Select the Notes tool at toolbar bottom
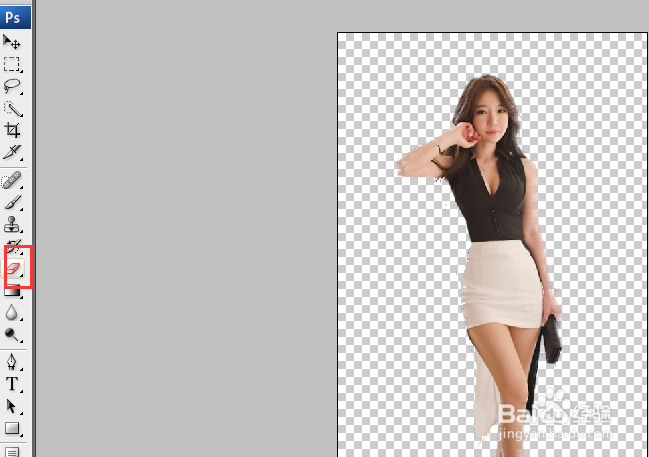Viewport: 649px width, 457px height. coord(12,452)
